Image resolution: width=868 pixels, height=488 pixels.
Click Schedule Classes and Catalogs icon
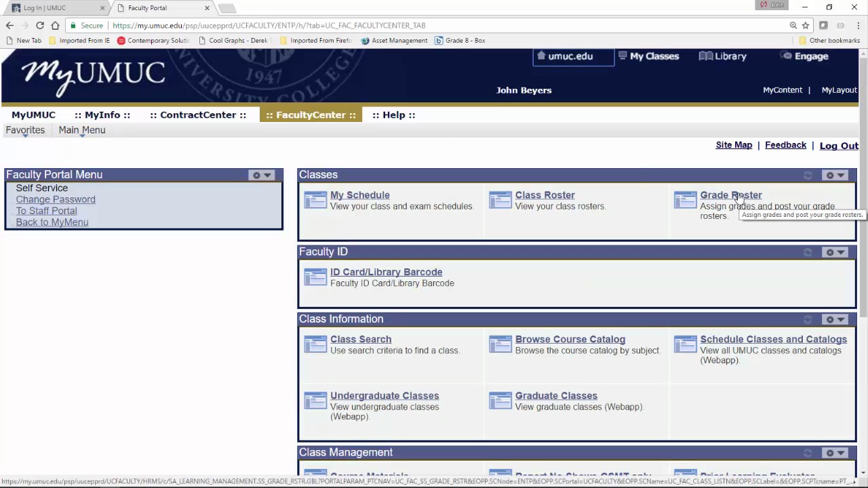point(686,344)
